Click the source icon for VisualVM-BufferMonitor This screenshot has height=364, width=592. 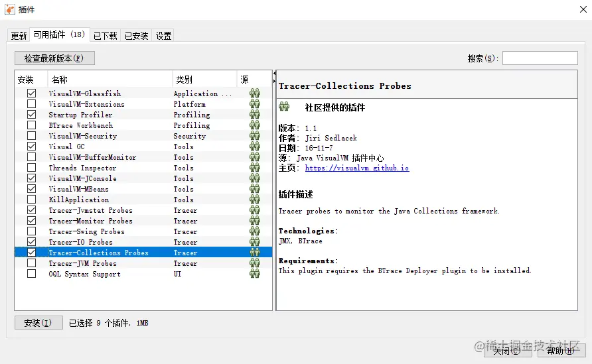pyautogui.click(x=255, y=157)
